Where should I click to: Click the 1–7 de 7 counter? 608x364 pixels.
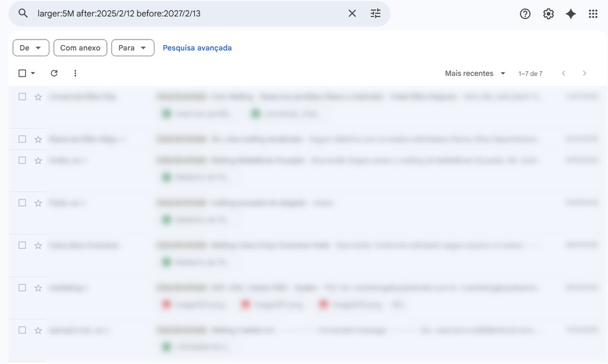click(530, 74)
